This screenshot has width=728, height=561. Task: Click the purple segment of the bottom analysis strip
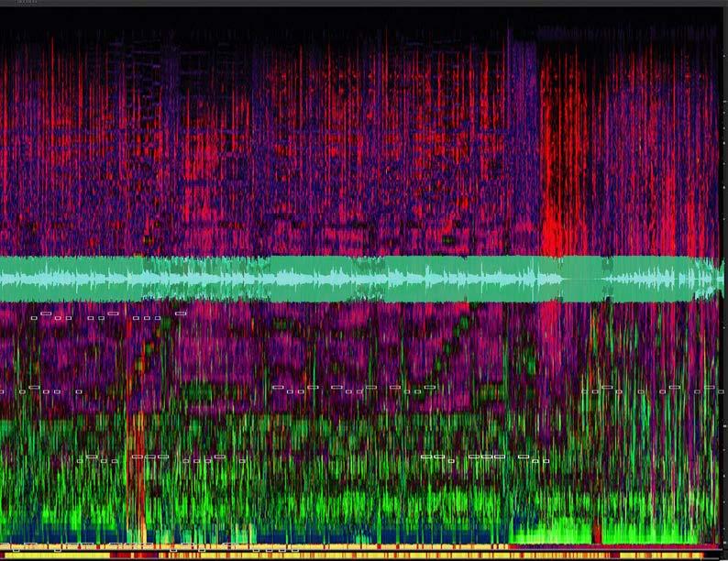612,546
